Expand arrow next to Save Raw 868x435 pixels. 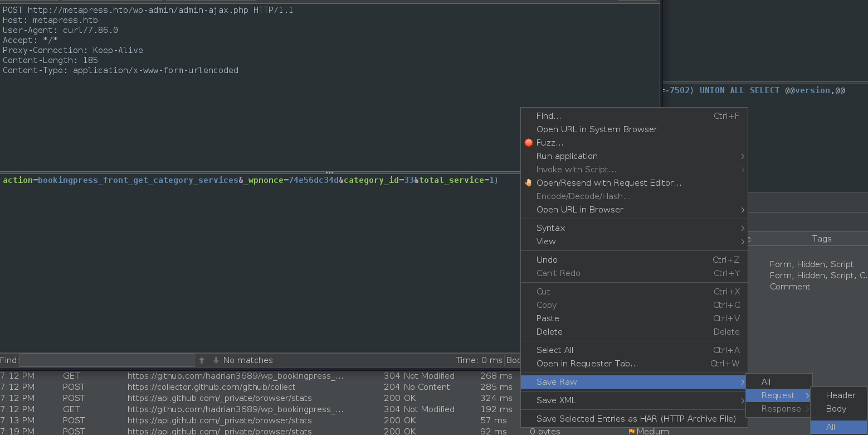tap(743, 382)
